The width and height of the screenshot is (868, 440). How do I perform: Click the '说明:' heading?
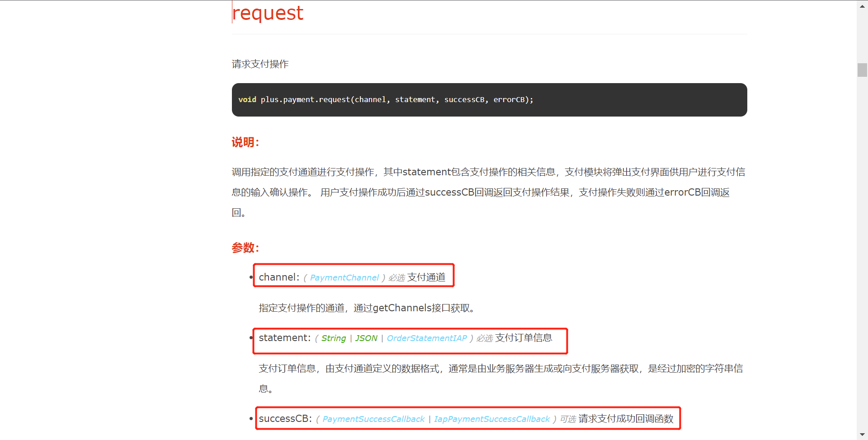click(x=245, y=142)
